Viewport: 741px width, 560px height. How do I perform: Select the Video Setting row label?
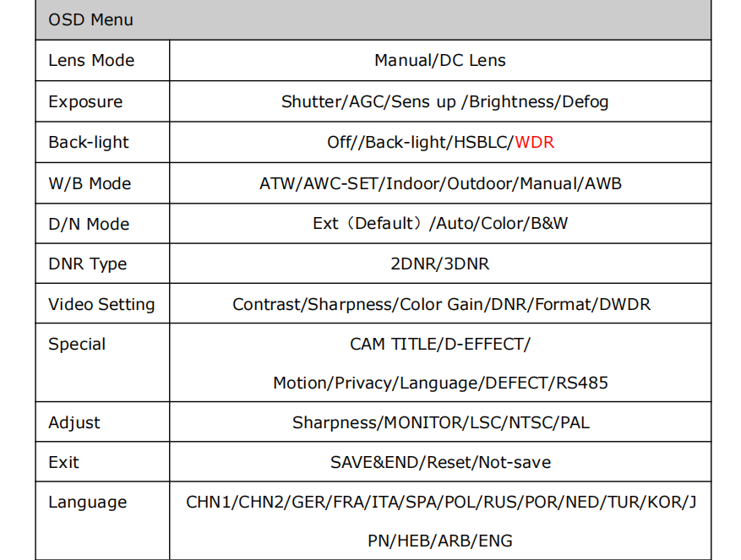(101, 305)
